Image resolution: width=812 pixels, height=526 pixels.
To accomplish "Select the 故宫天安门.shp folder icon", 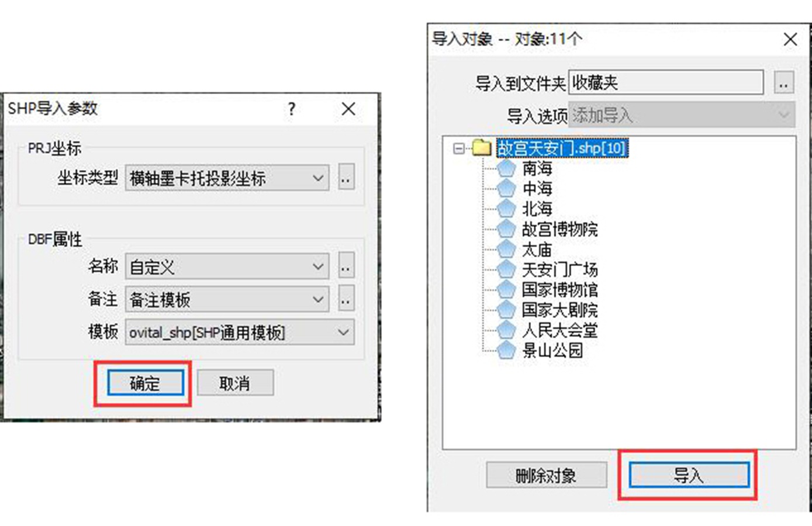I will pos(481,148).
